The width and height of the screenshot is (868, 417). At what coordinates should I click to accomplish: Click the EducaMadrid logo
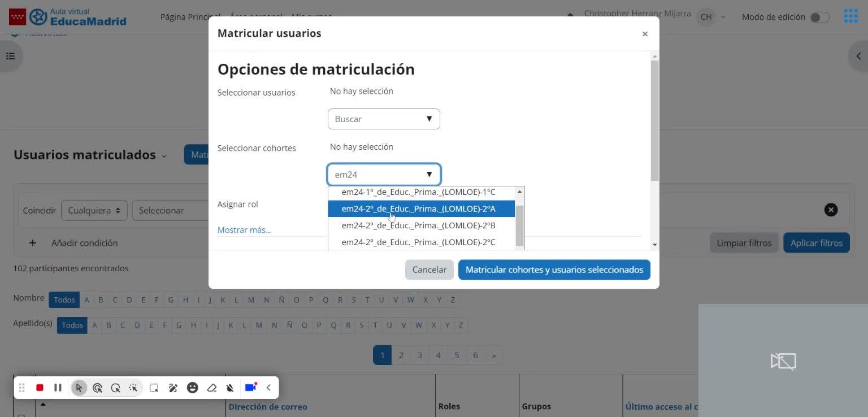tap(68, 17)
